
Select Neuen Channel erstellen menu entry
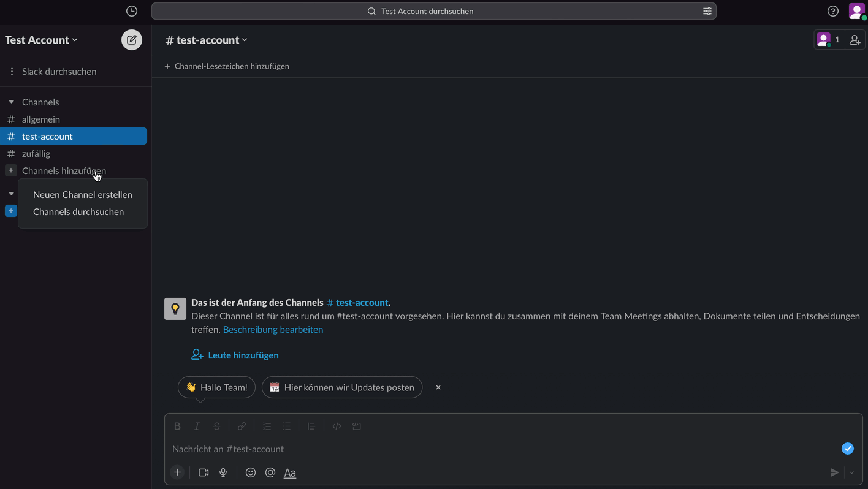pyautogui.click(x=83, y=195)
